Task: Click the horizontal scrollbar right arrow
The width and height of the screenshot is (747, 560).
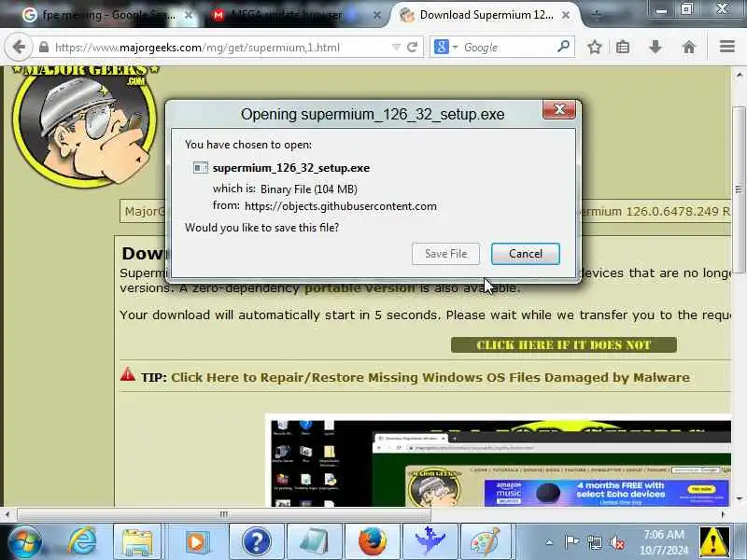Action: (x=723, y=514)
